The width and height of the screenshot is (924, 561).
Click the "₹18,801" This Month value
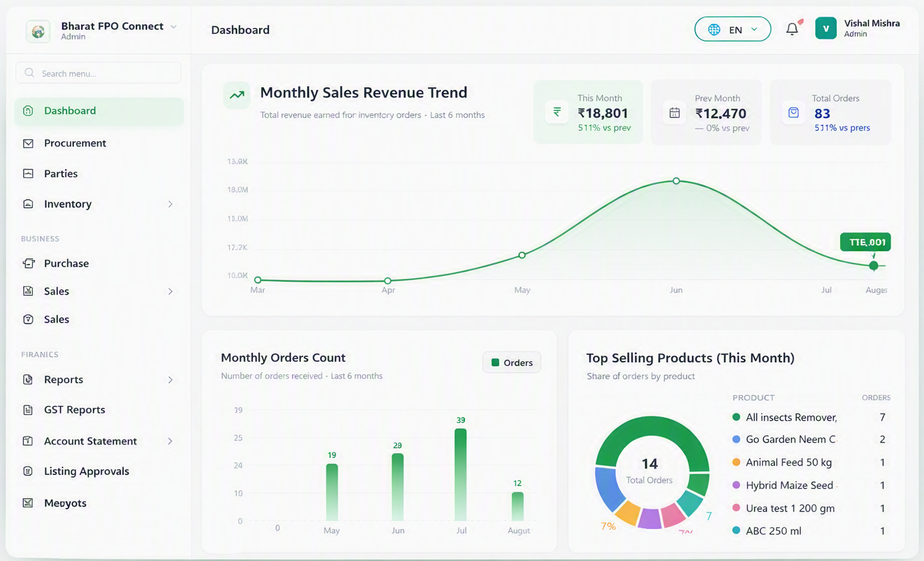pyautogui.click(x=603, y=113)
